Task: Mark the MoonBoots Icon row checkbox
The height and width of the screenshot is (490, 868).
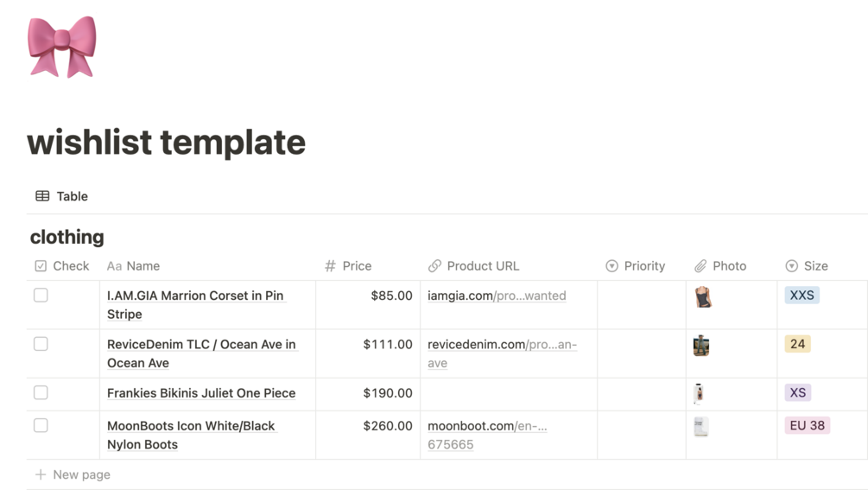Action: tap(41, 425)
